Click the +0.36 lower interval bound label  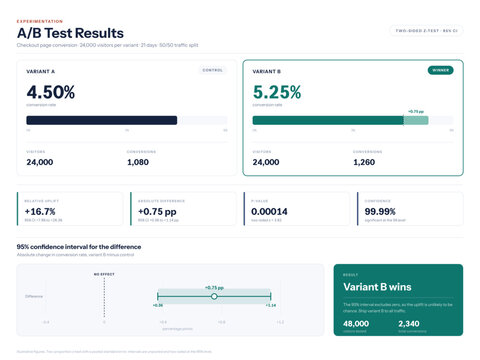(x=158, y=305)
